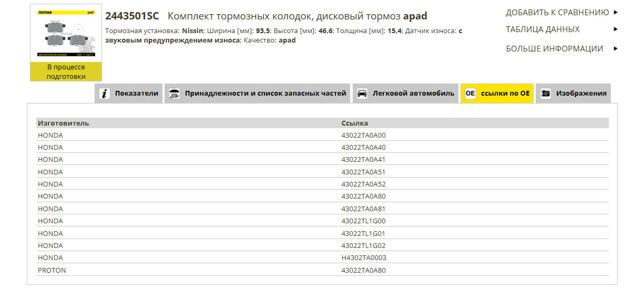This screenshot has height=290, width=644.
Task: Switch to Принадлежности и список запасных частей tab
Action: coord(258,94)
